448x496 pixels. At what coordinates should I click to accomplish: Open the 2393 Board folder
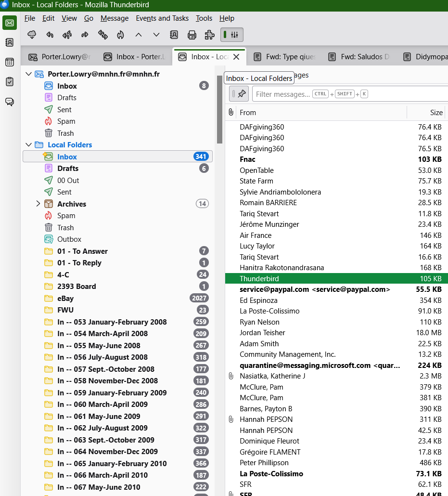point(117,287)
